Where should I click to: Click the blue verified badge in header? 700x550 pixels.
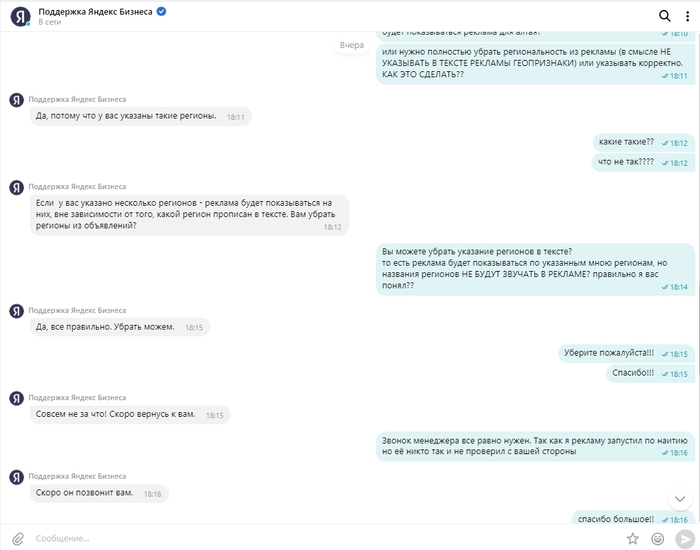(161, 11)
